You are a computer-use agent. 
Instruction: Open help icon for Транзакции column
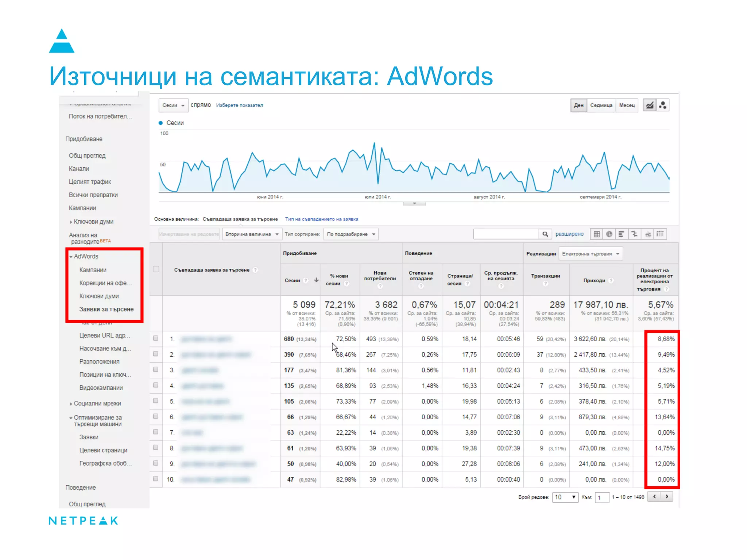(545, 283)
